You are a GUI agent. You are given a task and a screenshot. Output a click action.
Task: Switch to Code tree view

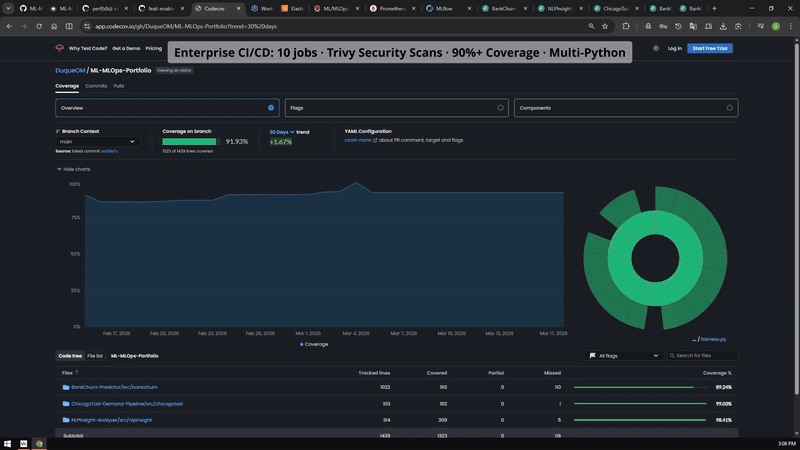[x=70, y=356]
